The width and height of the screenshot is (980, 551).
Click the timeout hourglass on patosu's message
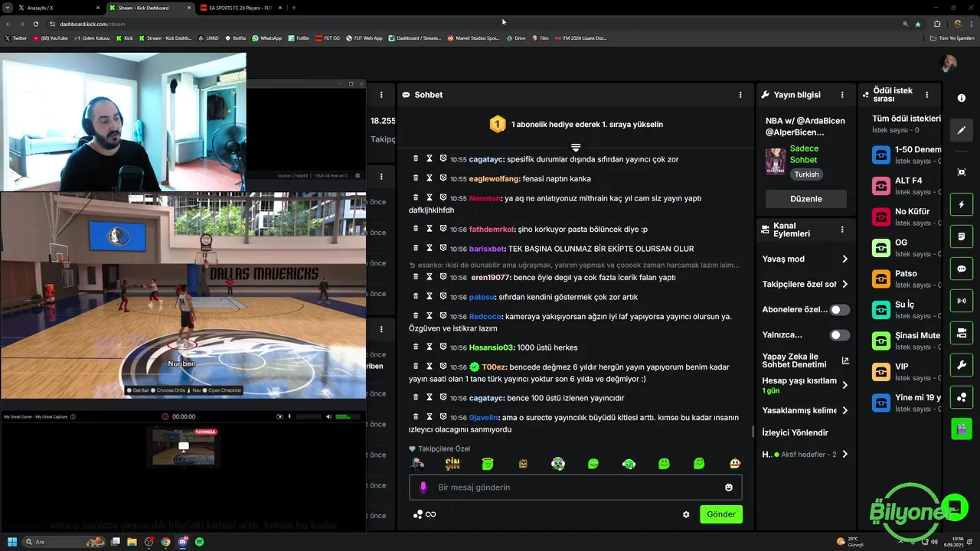tap(430, 296)
